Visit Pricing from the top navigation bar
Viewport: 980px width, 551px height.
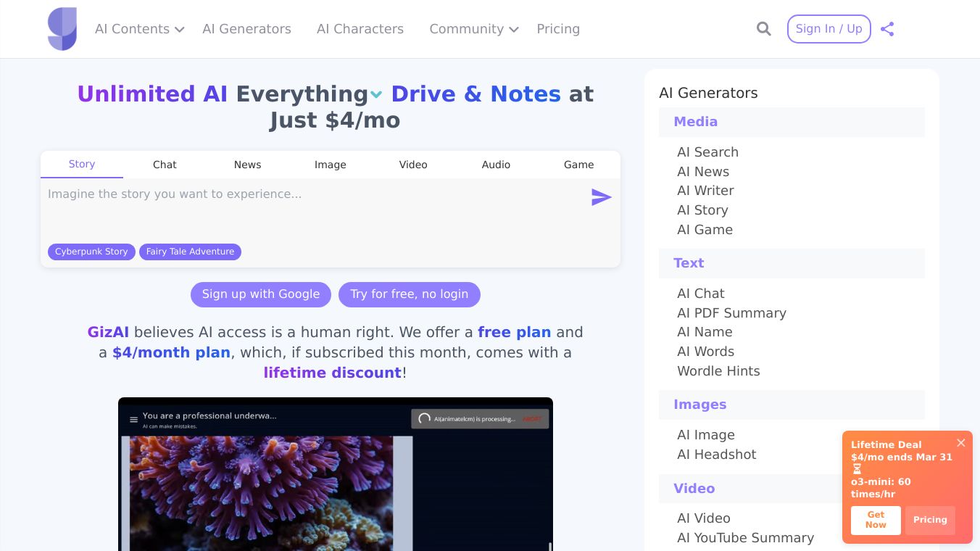(558, 29)
